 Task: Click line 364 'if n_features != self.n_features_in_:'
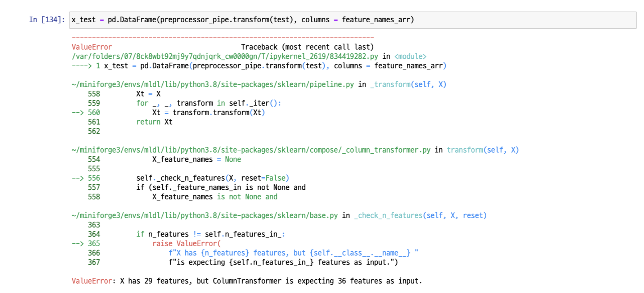tap(211, 234)
